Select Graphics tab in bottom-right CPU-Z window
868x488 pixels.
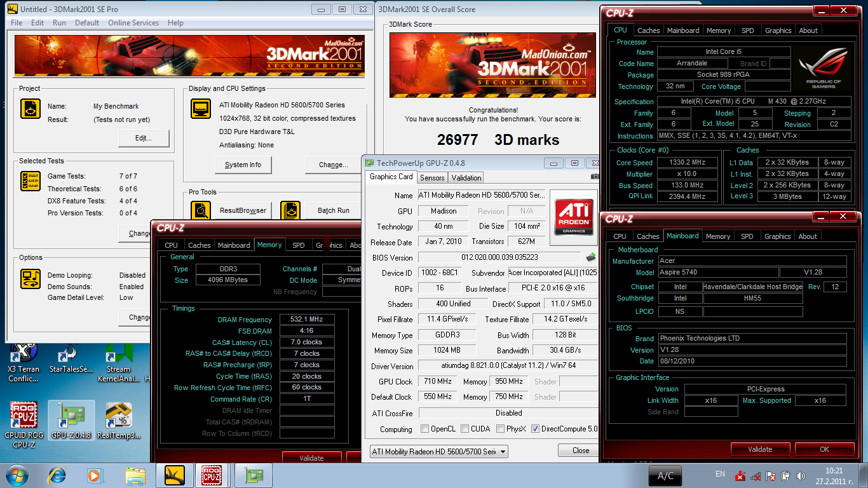pyautogui.click(x=778, y=236)
